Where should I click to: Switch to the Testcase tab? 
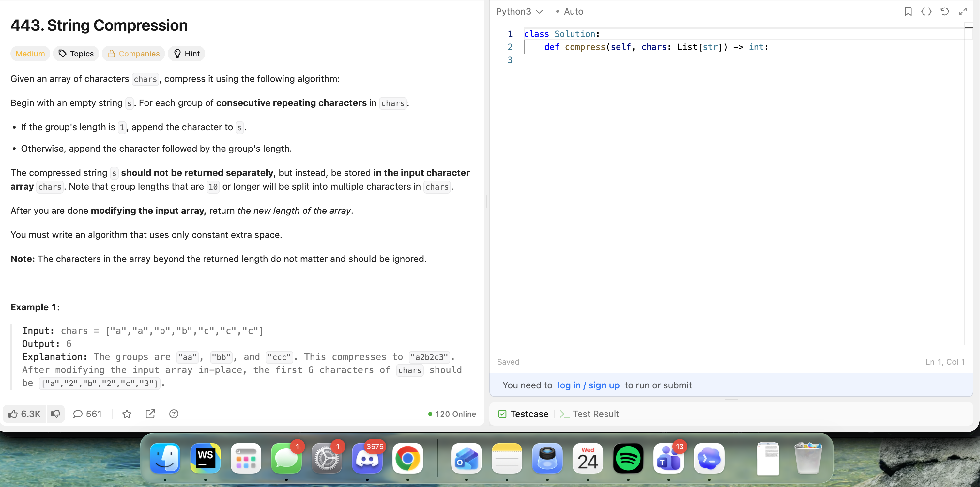pos(523,414)
